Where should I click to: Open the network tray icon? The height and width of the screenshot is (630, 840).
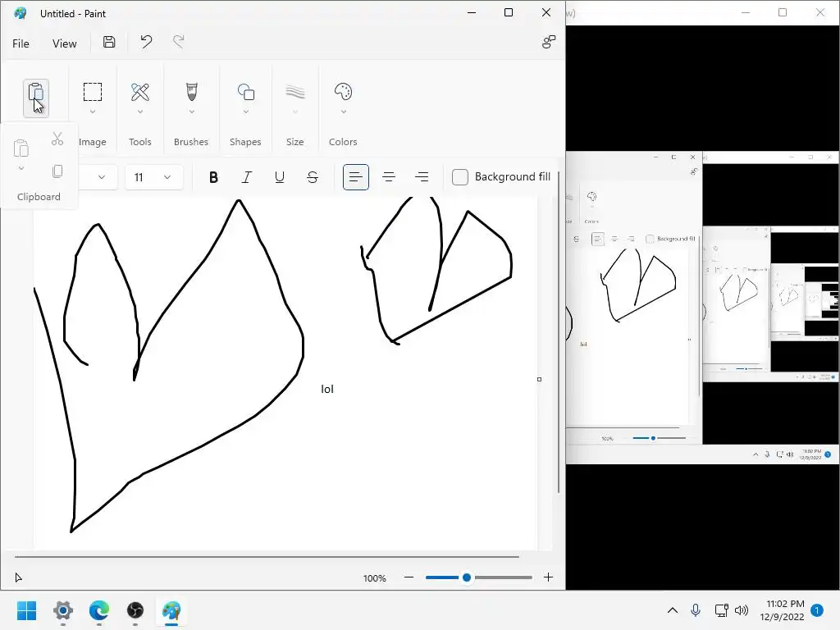point(721,610)
